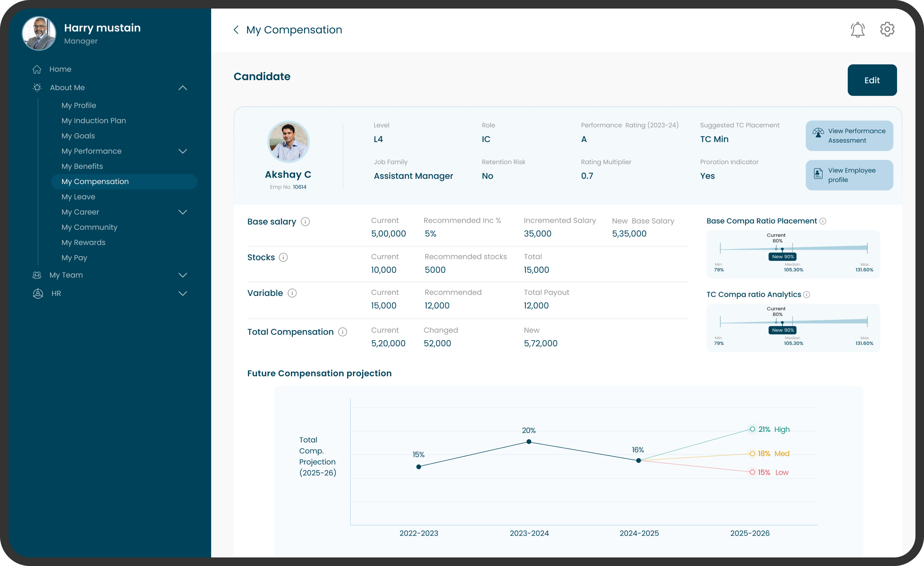Expand the My Team section
Screen dimensions: 924x566
(x=183, y=275)
